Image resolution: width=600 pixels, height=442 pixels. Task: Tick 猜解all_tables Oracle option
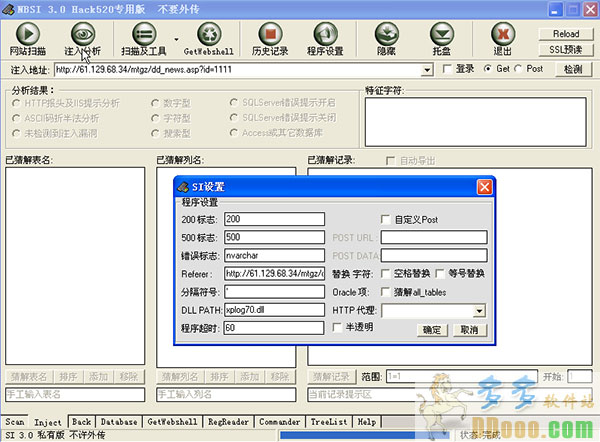coord(385,292)
